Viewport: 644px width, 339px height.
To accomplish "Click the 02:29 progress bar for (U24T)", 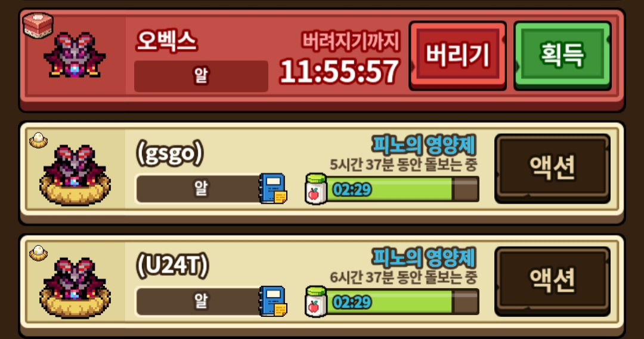I will 402,303.
